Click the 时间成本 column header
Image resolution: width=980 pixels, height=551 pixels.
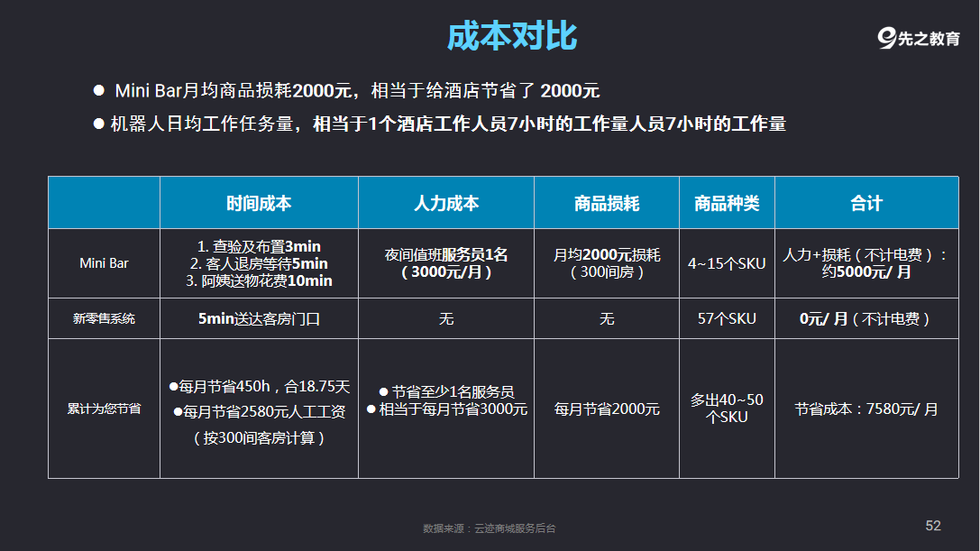(x=259, y=204)
